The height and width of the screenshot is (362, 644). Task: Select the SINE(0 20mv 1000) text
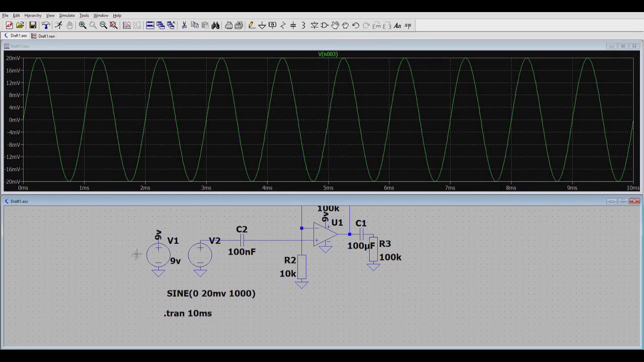[x=211, y=293]
